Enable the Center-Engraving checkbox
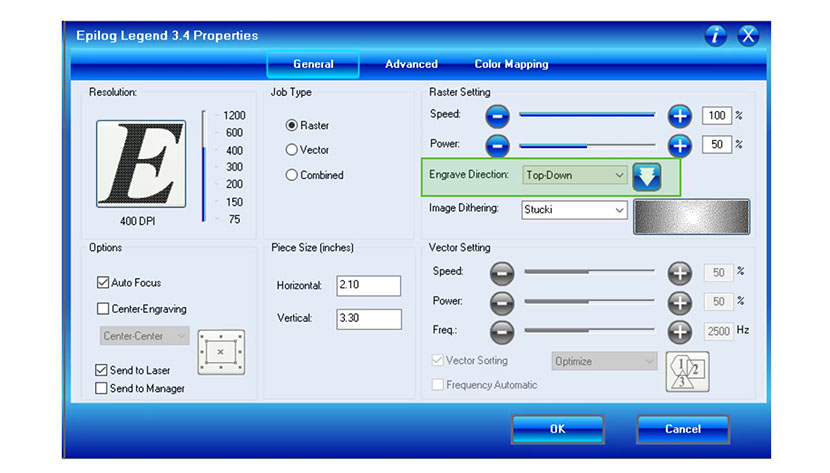This screenshot has height=473, width=830. click(103, 308)
